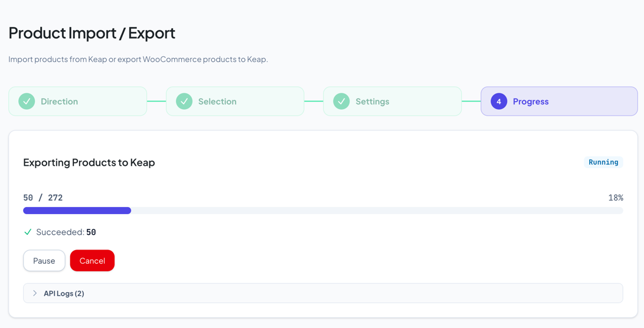Click the number 4 step circle
Image resolution: width=644 pixels, height=328 pixels.
tap(499, 101)
